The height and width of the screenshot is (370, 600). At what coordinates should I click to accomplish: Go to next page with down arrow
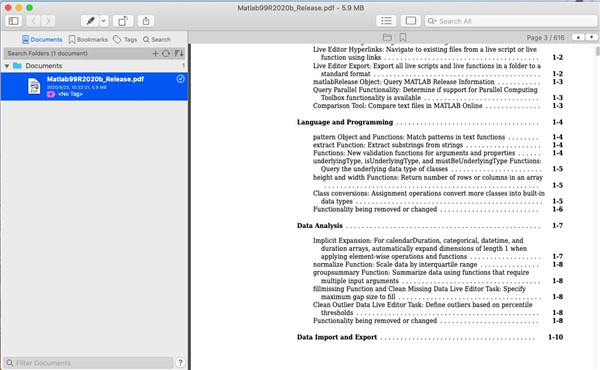point(591,37)
